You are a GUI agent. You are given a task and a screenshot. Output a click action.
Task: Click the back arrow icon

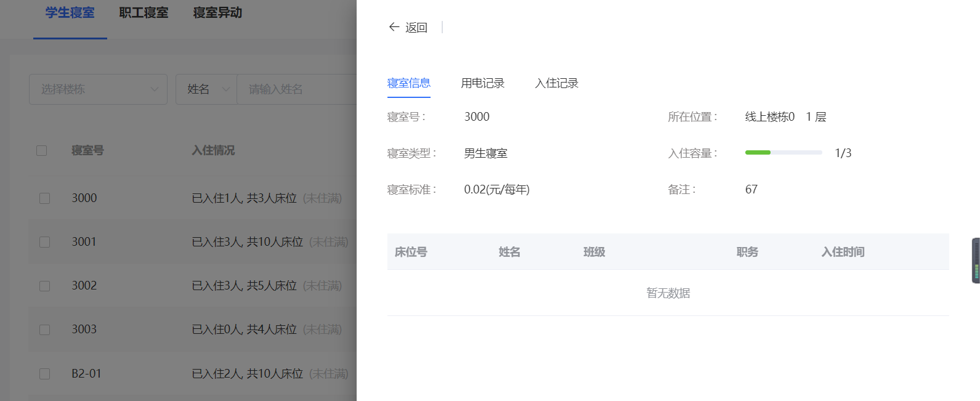394,27
